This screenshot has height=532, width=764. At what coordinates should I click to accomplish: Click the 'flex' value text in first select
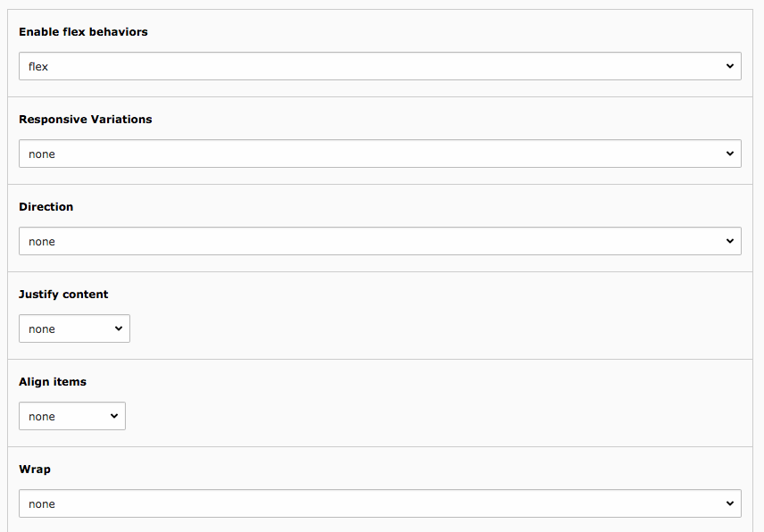pyautogui.click(x=38, y=66)
